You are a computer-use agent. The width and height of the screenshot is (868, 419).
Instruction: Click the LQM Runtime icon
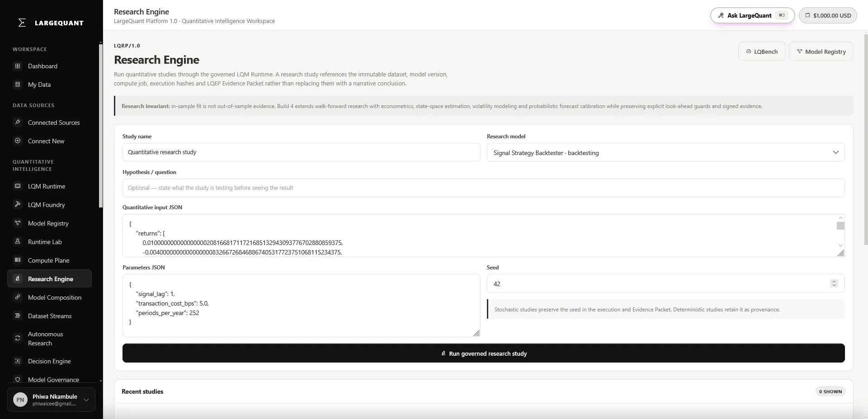point(18,186)
